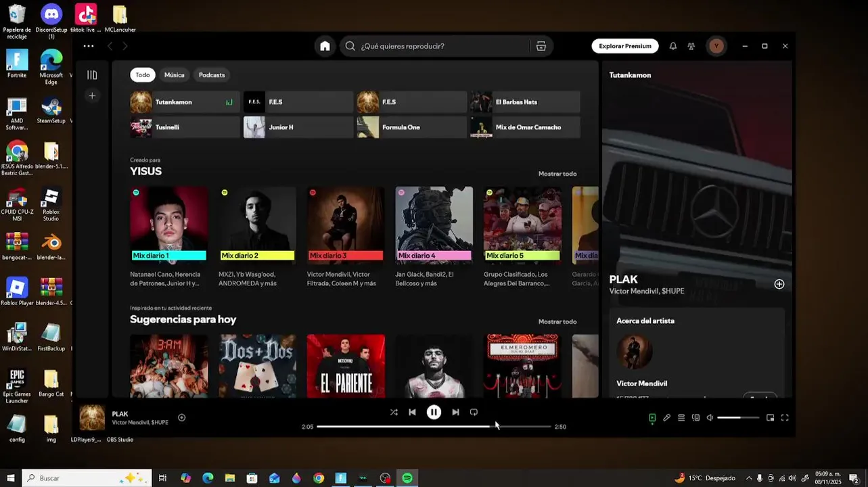Go forward with navigation arrow

click(x=125, y=46)
